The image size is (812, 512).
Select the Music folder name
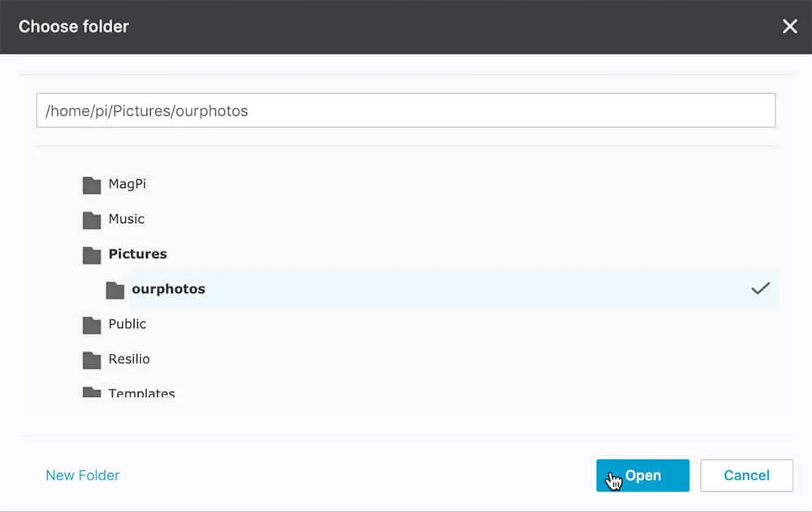(127, 219)
